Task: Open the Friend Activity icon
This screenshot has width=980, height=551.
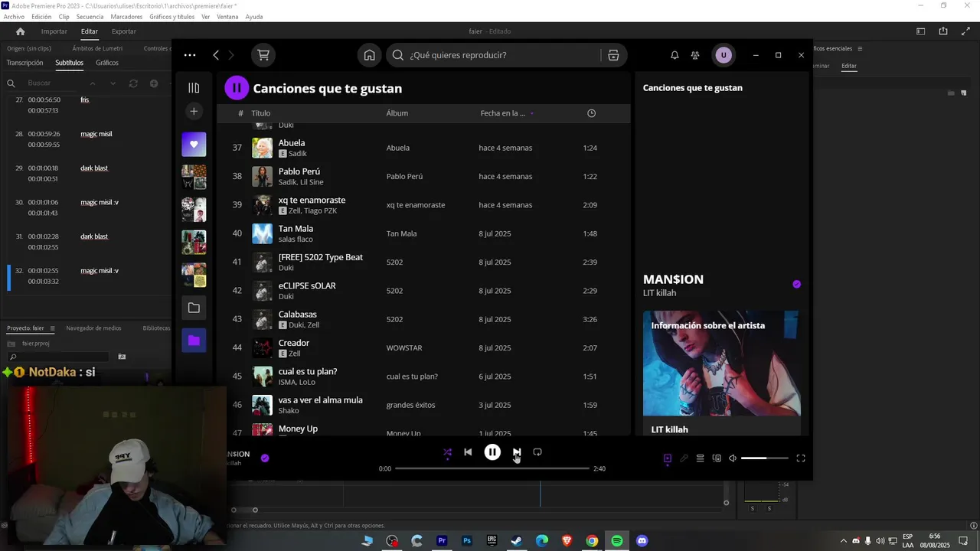Action: coord(695,55)
